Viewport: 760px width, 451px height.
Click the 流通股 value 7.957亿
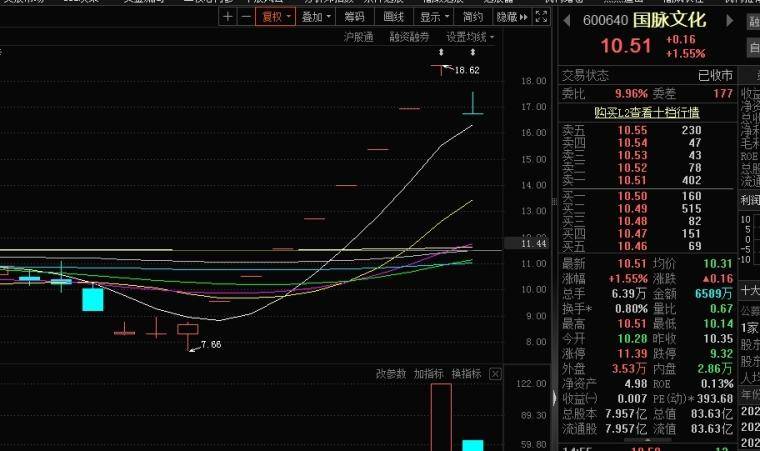coord(626,429)
